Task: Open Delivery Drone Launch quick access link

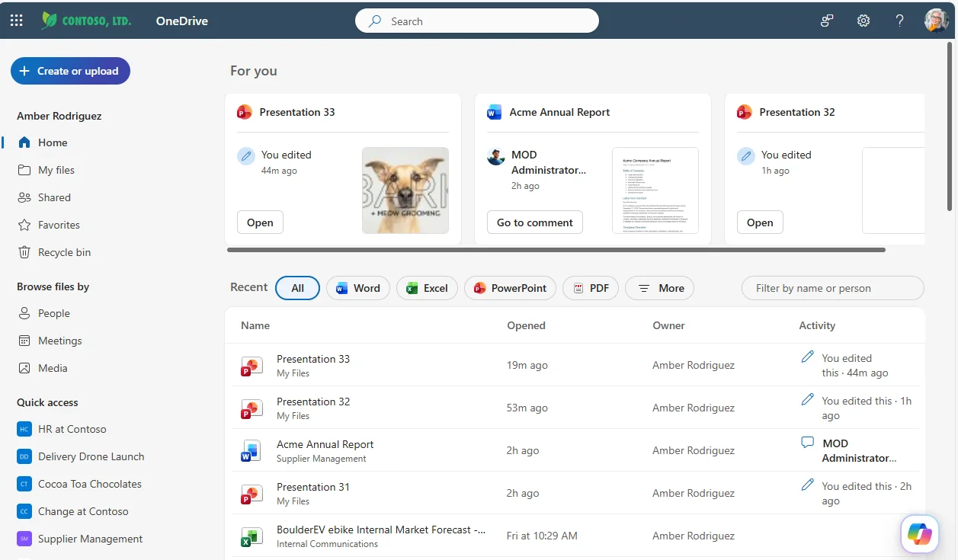Action: [x=91, y=456]
